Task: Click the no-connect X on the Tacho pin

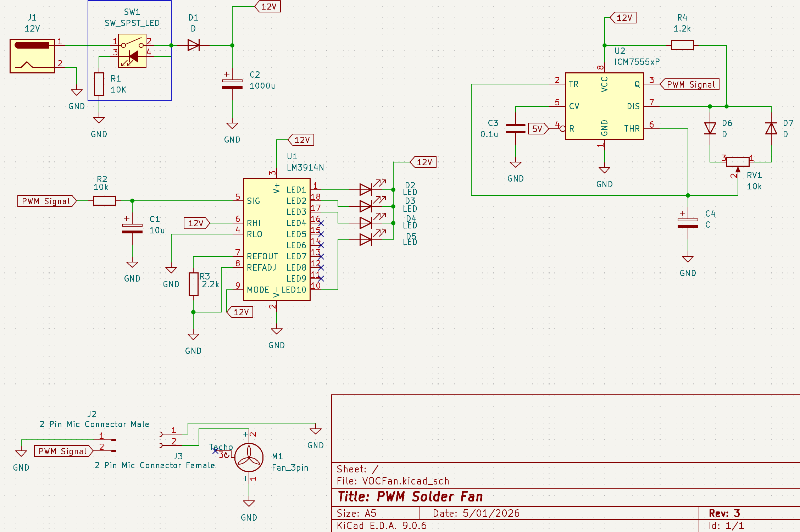Action: [215, 451]
